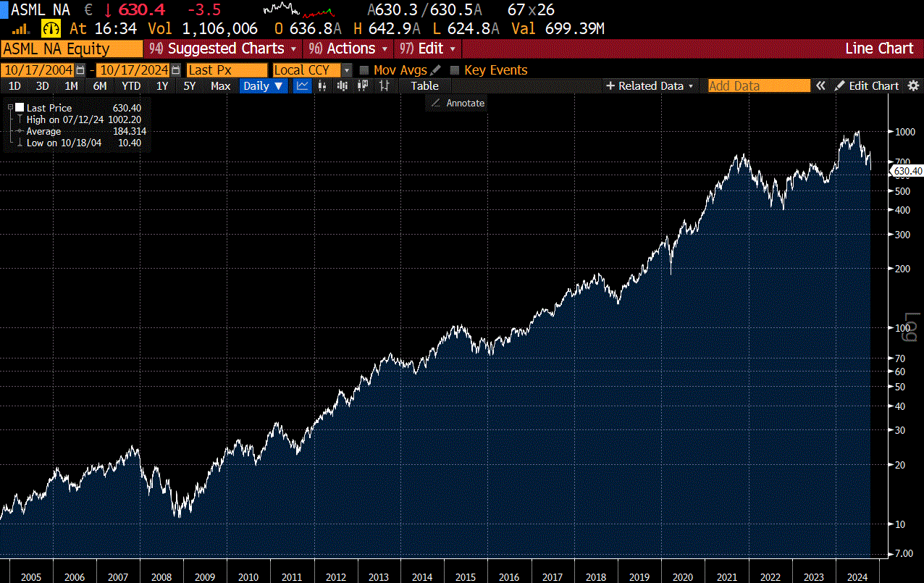
Task: Click the double-chevron collapse icon
Action: click(x=820, y=85)
